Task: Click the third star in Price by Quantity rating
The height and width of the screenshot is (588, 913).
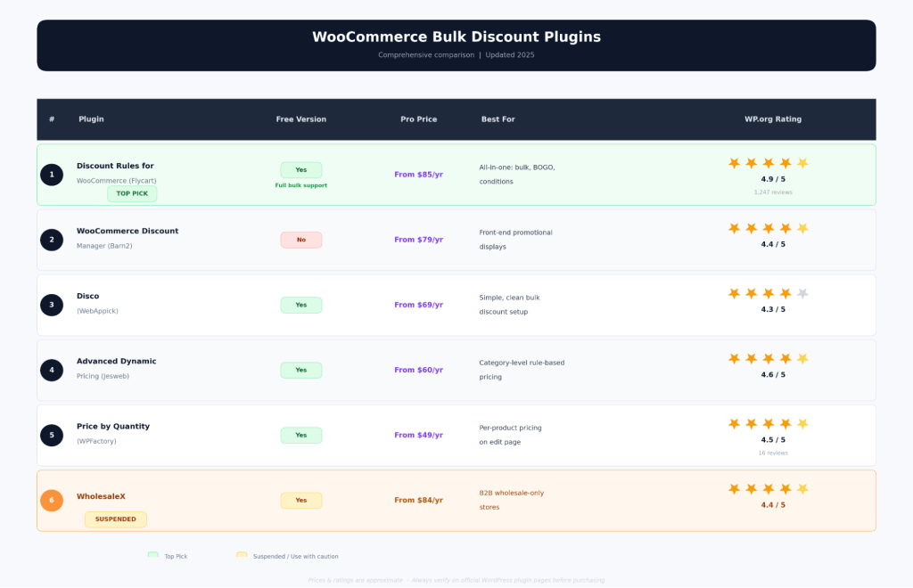Action: click(769, 423)
